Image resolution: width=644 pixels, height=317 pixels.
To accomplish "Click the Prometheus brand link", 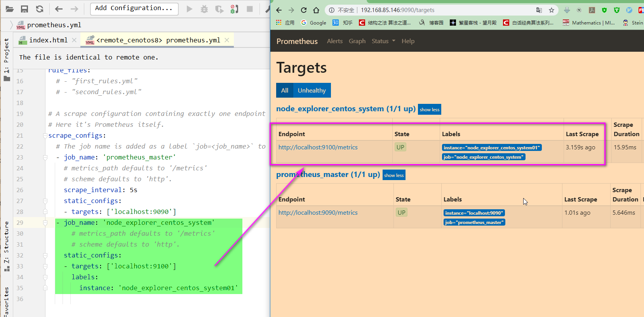I will (x=297, y=41).
